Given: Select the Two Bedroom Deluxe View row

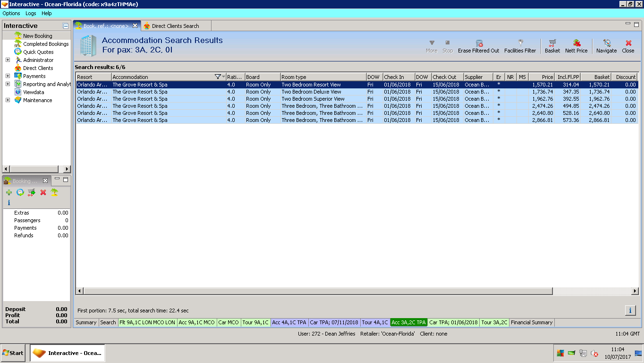Looking at the screenshot, I should tap(311, 92).
